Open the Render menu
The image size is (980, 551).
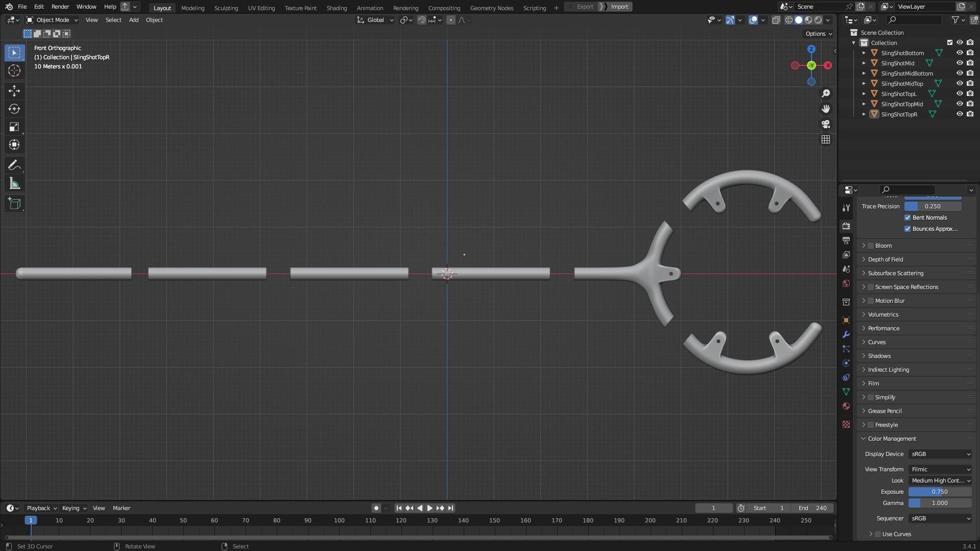click(60, 7)
